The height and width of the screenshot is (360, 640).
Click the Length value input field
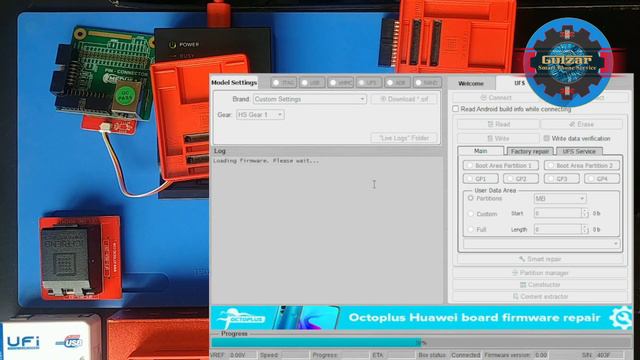558,229
